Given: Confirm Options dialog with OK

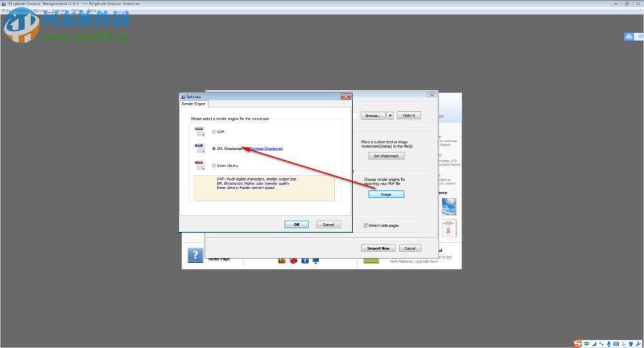Looking at the screenshot, I should (x=296, y=224).
